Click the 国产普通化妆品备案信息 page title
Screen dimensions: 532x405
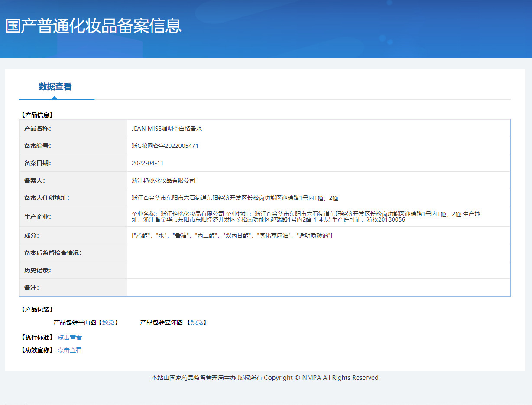click(x=93, y=26)
